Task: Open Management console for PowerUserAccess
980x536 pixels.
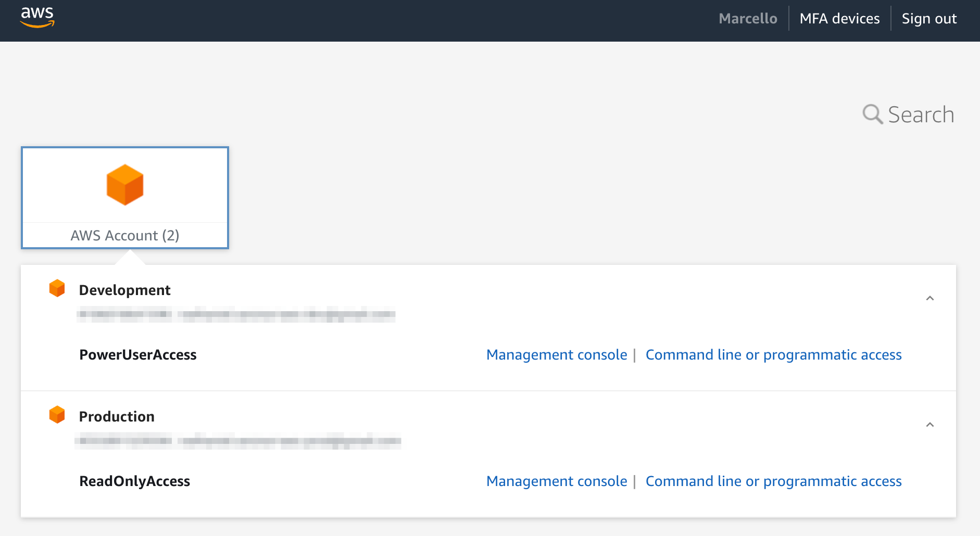Action: (557, 355)
